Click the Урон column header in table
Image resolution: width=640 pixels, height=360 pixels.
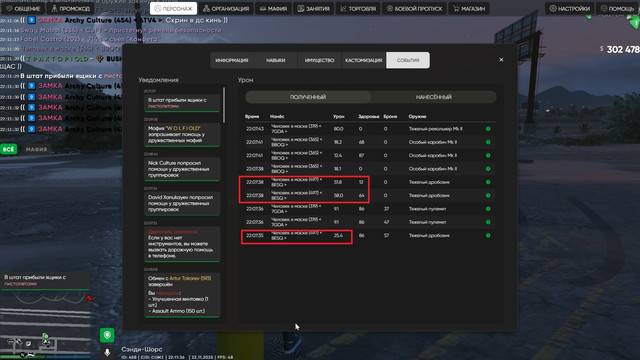[x=338, y=116]
